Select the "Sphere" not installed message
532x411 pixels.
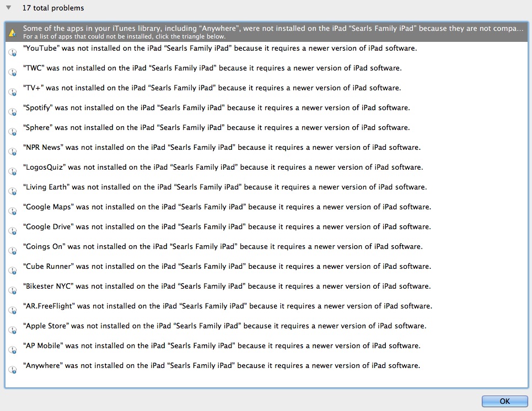[x=216, y=128]
